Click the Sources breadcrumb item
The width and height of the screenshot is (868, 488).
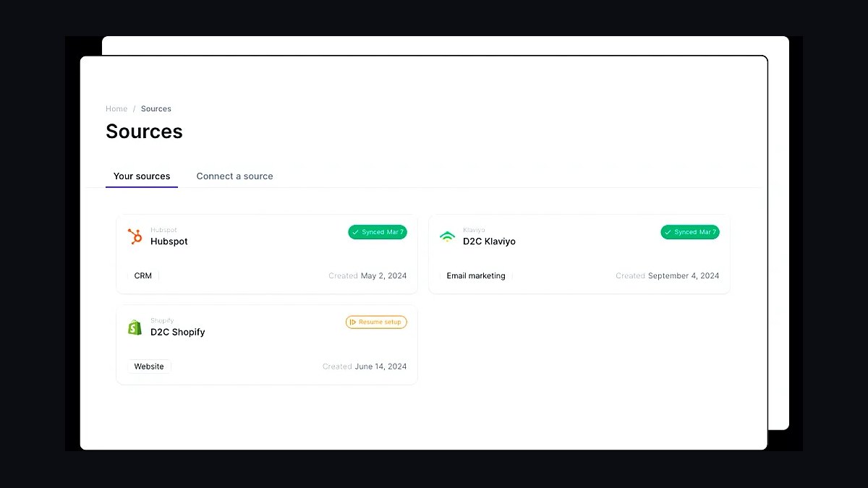(x=156, y=109)
